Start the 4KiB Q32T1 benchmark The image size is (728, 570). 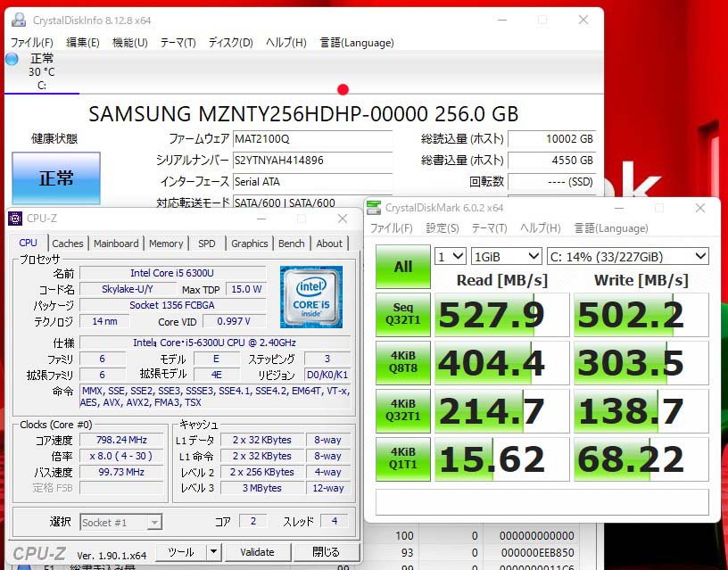tap(403, 411)
